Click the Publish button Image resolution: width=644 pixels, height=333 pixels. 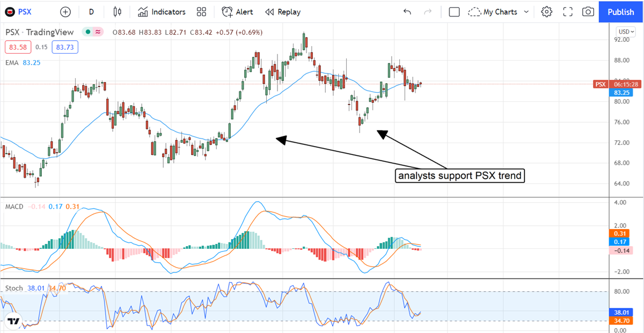click(x=621, y=12)
